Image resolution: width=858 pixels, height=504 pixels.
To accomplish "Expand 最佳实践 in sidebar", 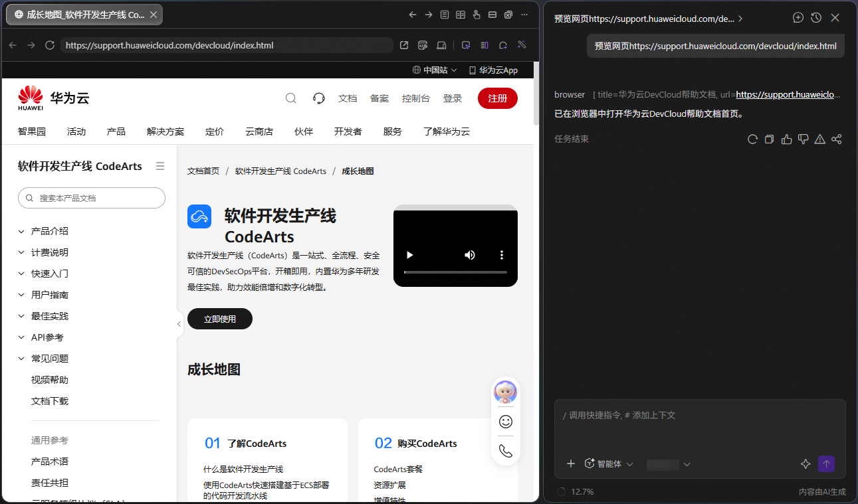I will coord(21,316).
